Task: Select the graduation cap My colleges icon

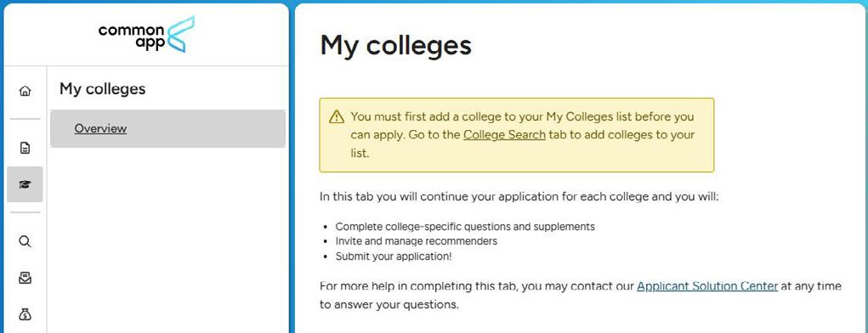Action: click(25, 184)
